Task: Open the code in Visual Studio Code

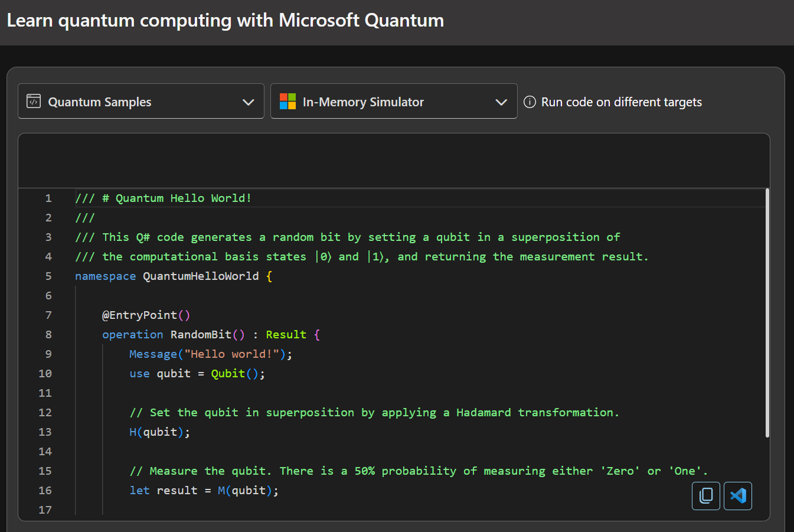Action: coord(737,495)
